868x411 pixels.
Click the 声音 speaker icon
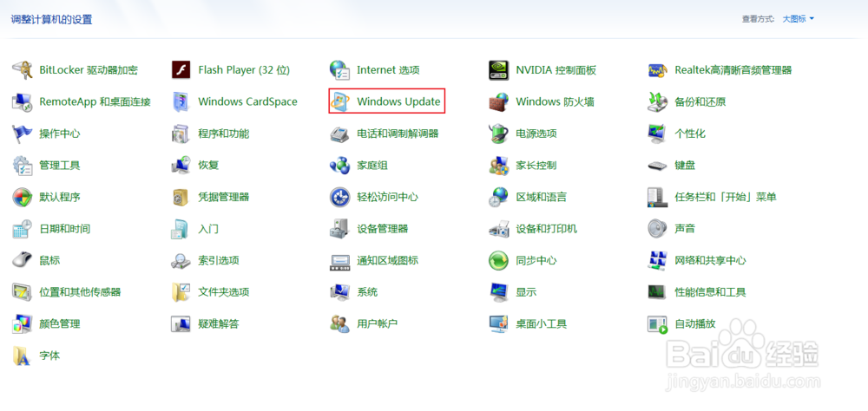pyautogui.click(x=657, y=228)
